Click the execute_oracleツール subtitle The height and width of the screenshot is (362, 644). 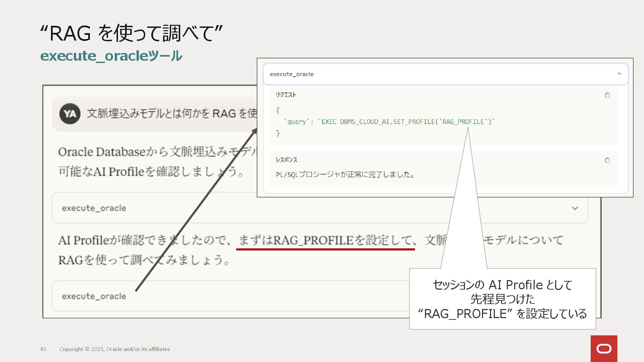pos(111,56)
